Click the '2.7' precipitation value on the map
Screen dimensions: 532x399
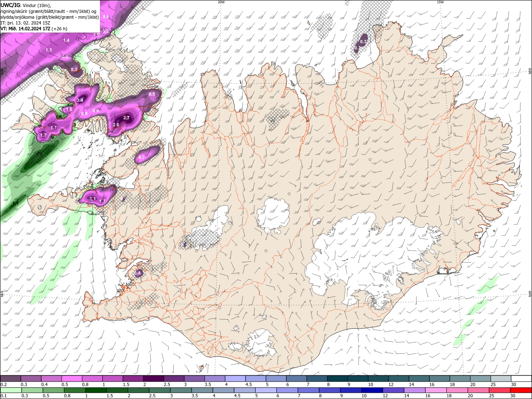tap(127, 118)
